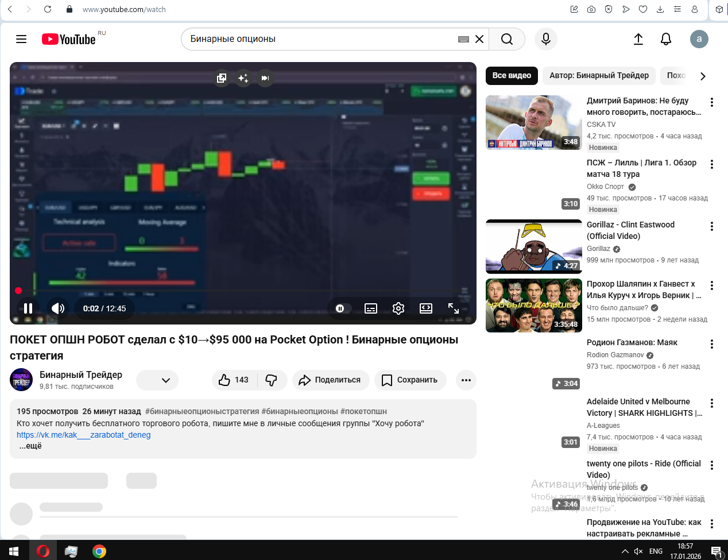Click the Сохранить save button
Screen dimensions: 728x560
(x=411, y=380)
